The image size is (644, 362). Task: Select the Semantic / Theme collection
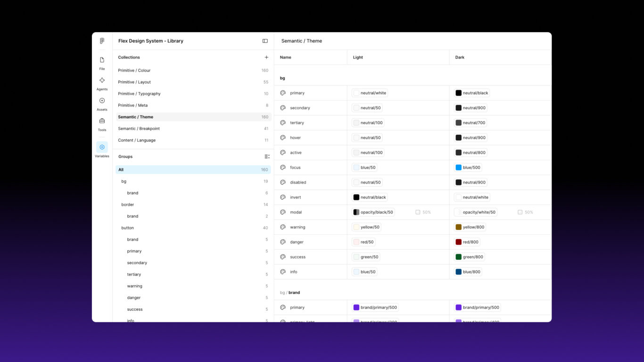point(193,117)
